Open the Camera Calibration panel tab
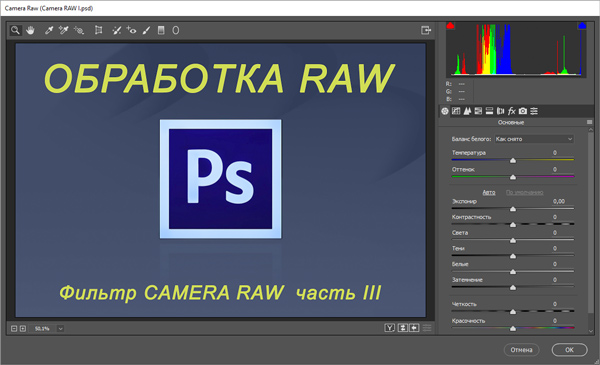The height and width of the screenshot is (365, 600). click(523, 111)
